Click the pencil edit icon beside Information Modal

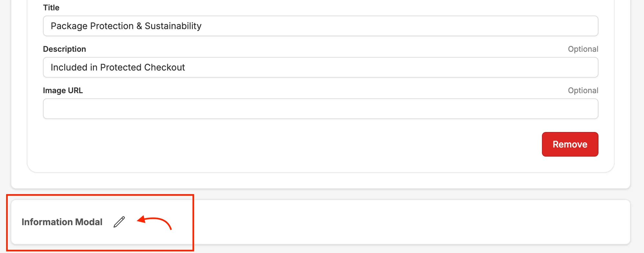coord(119,222)
